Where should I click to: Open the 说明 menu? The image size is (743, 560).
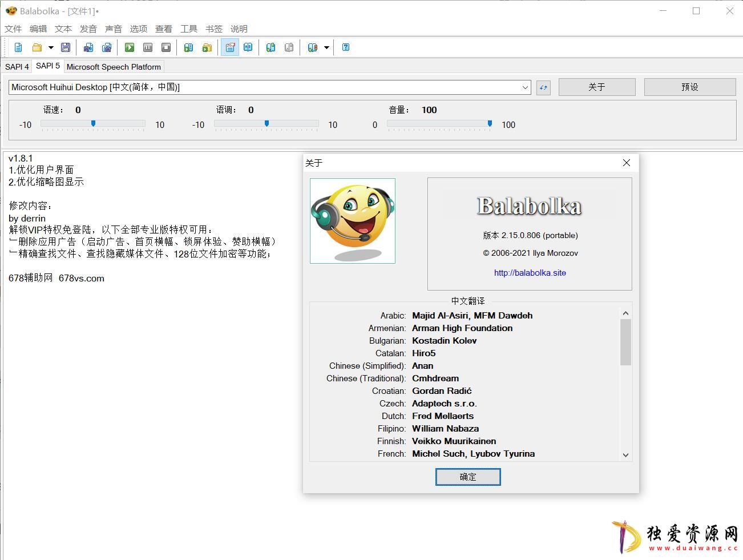point(239,29)
